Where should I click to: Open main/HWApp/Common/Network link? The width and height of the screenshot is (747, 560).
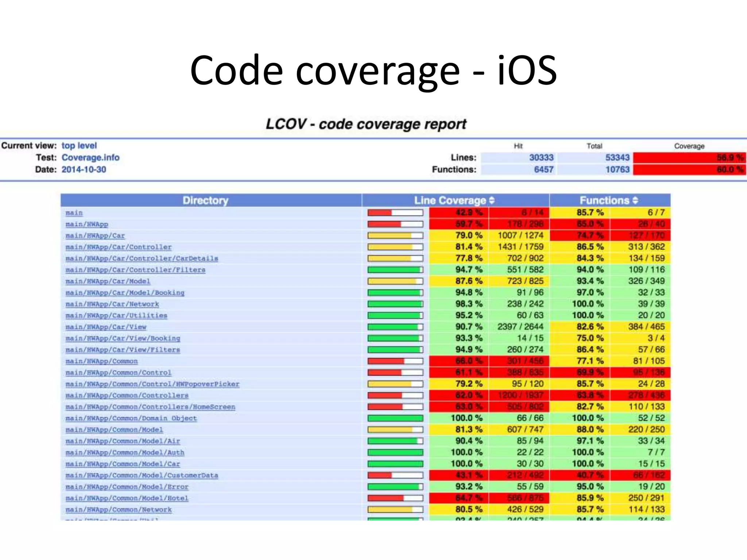[x=119, y=510]
